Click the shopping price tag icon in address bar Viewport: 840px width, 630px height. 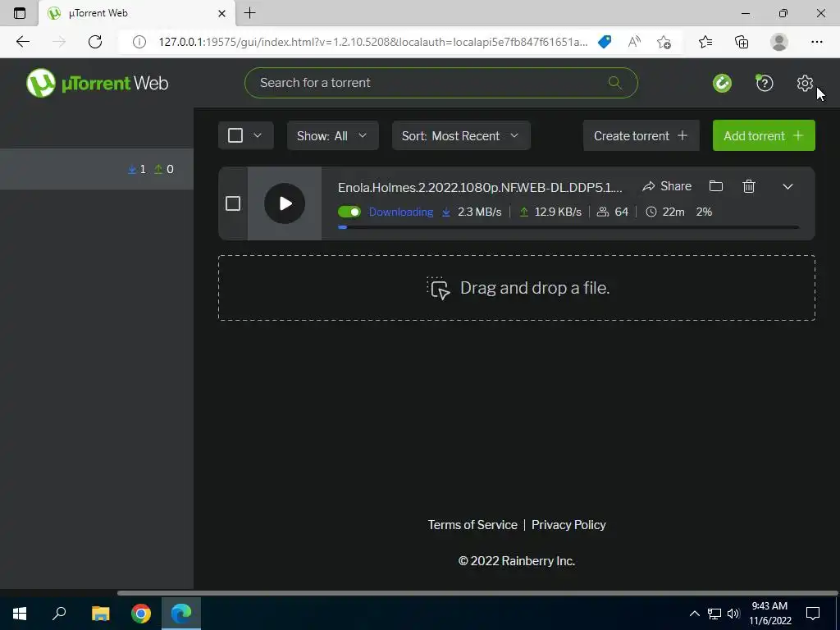point(605,42)
